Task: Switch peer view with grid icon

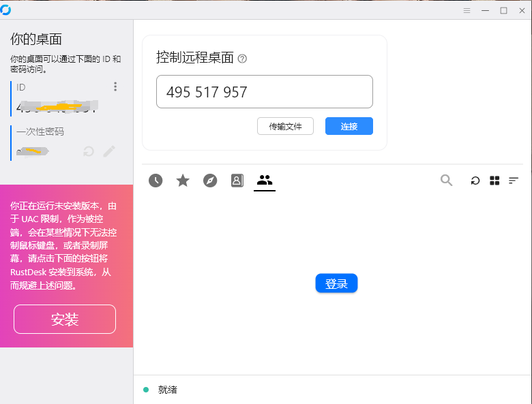Action: click(x=494, y=181)
